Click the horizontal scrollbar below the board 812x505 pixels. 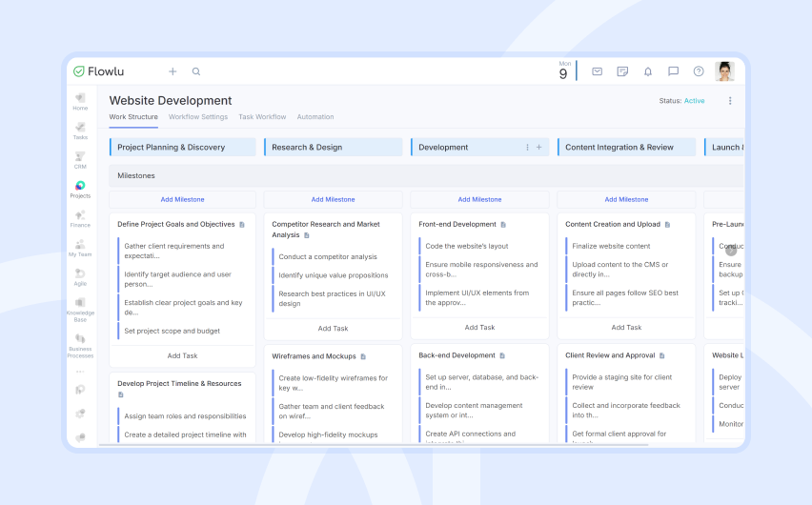pos(374,445)
